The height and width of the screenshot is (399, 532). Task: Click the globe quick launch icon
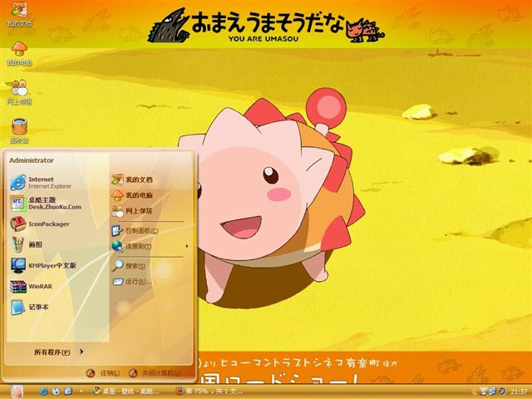tap(56, 392)
